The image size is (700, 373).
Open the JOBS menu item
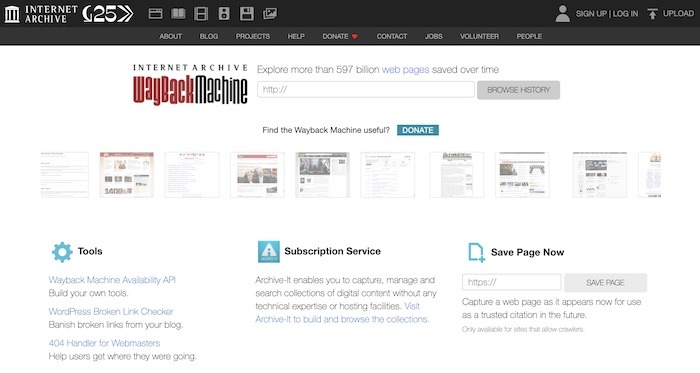(433, 37)
